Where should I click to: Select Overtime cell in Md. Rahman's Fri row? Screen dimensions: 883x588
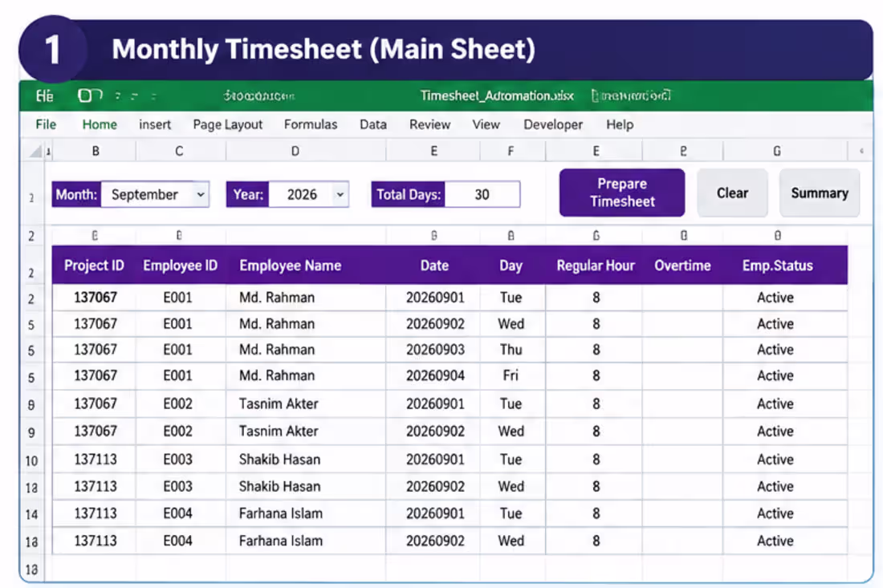(682, 375)
